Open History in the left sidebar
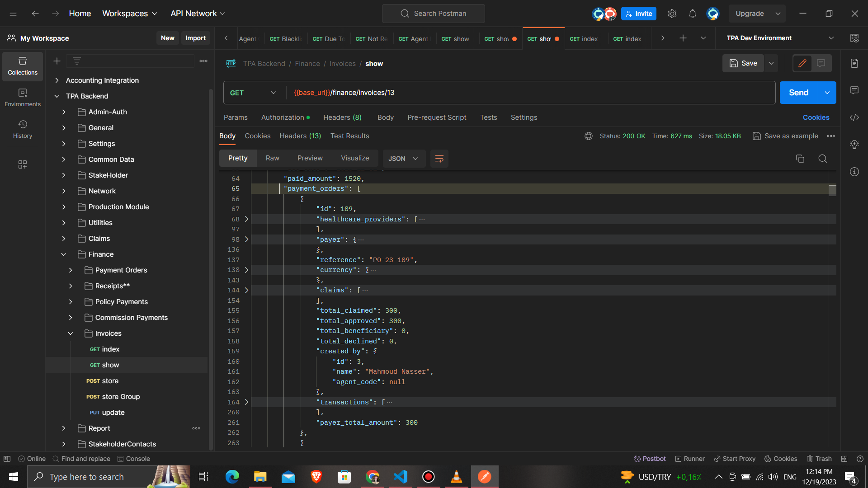868x488 pixels. click(23, 129)
